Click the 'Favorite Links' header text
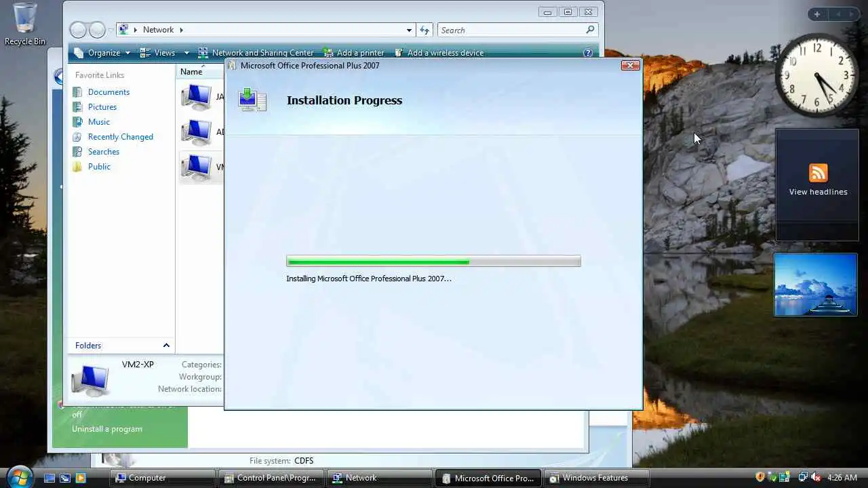The width and height of the screenshot is (868, 488). pos(100,75)
